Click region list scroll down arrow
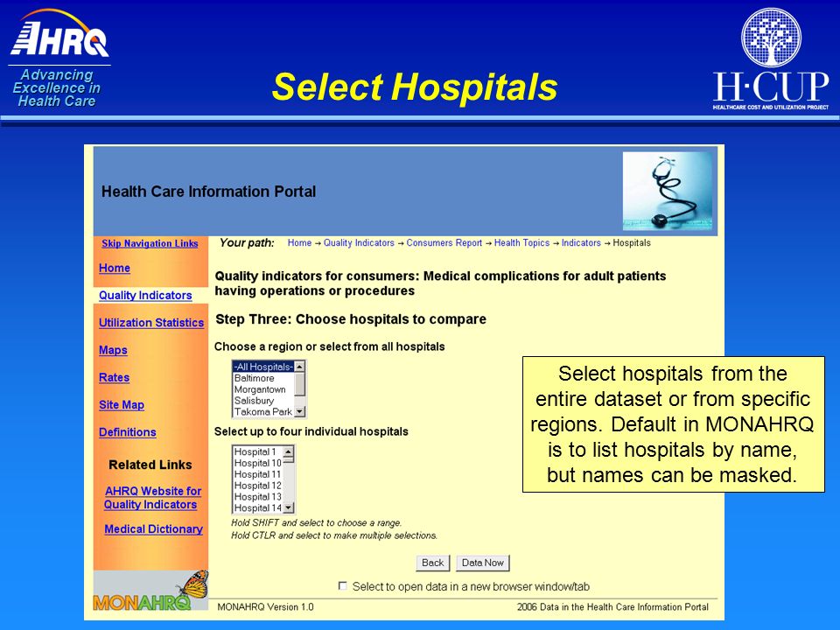840x630 pixels. (299, 411)
